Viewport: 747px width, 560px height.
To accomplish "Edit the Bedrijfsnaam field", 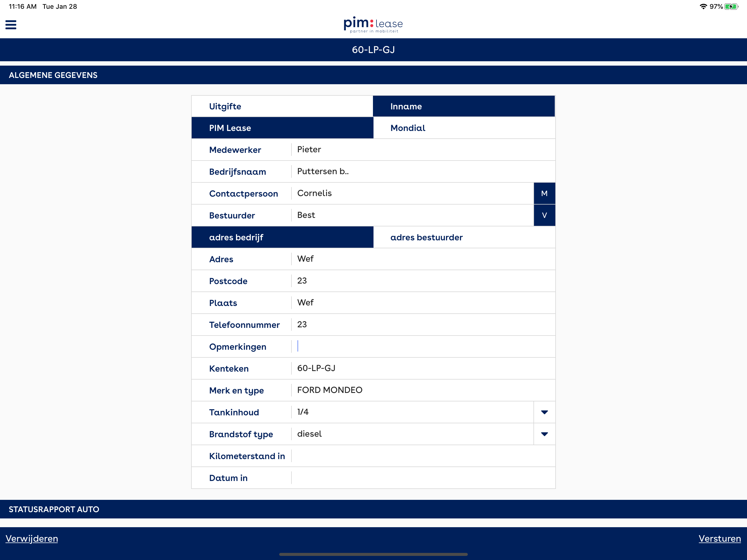I will (x=423, y=171).
